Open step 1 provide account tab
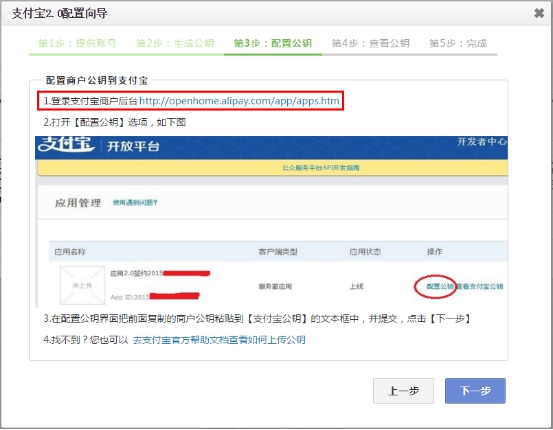 (x=78, y=43)
